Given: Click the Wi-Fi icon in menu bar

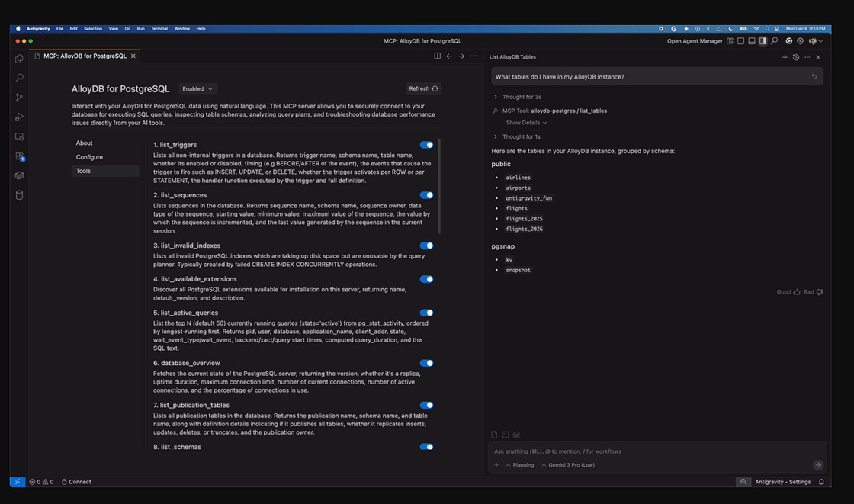Looking at the screenshot, I should pyautogui.click(x=756, y=29).
